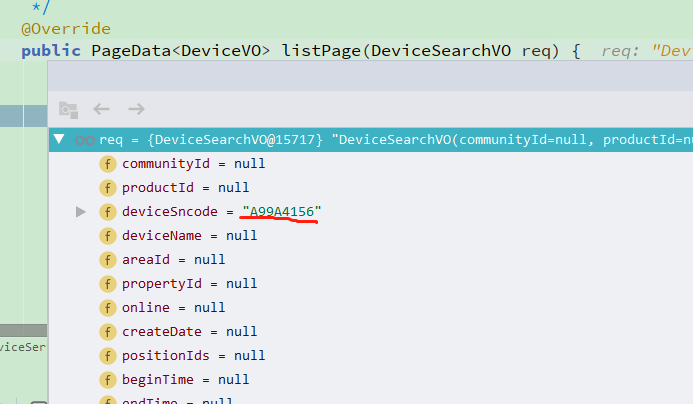Click the field icon beside online
This screenshot has width=693, height=404.
coord(107,308)
